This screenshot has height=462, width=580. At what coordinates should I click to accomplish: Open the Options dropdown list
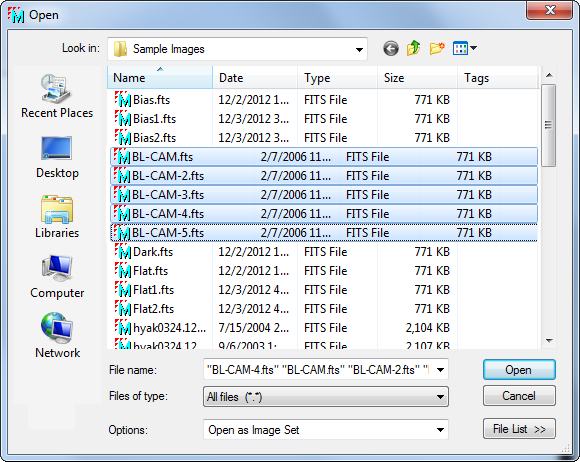coord(440,430)
